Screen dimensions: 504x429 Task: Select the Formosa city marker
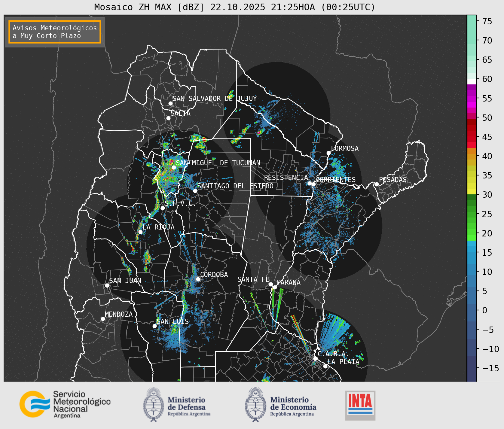(328, 153)
